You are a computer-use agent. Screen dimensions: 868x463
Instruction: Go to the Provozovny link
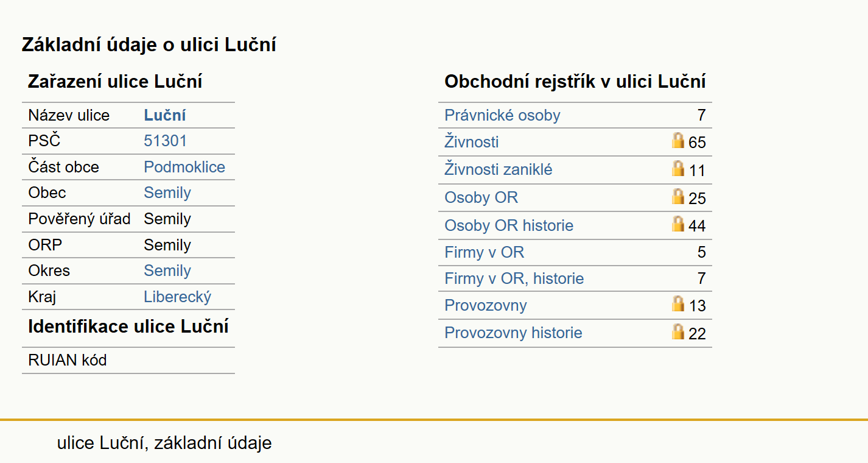(x=486, y=305)
